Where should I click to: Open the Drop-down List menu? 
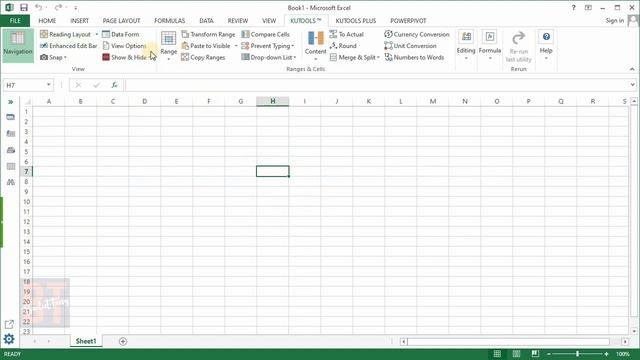(269, 57)
